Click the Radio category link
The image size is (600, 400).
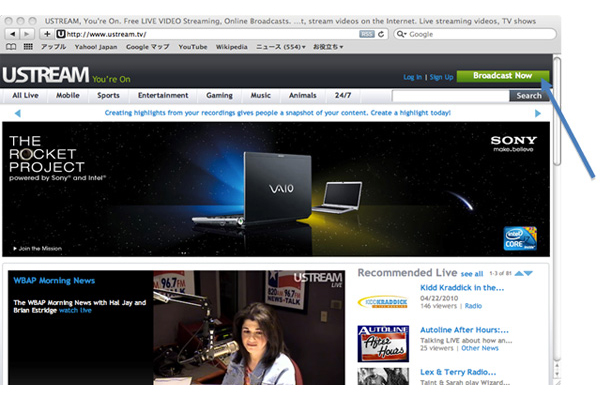coord(473,306)
